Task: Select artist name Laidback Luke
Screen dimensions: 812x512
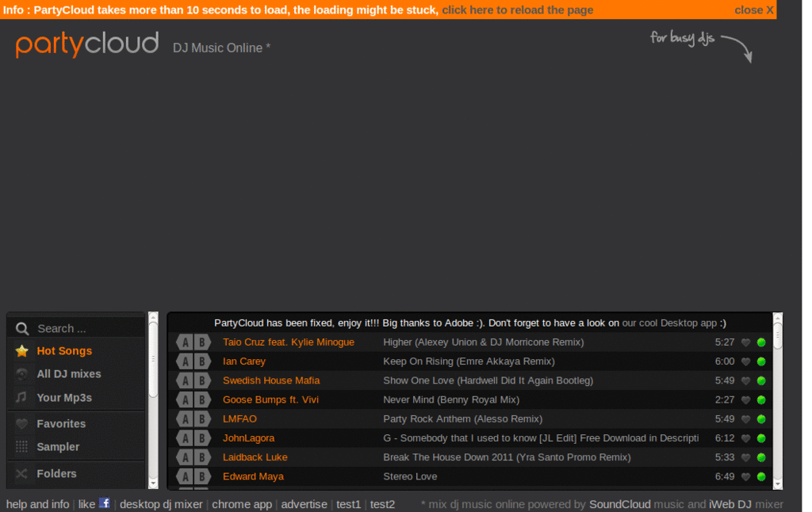Action: (255, 457)
